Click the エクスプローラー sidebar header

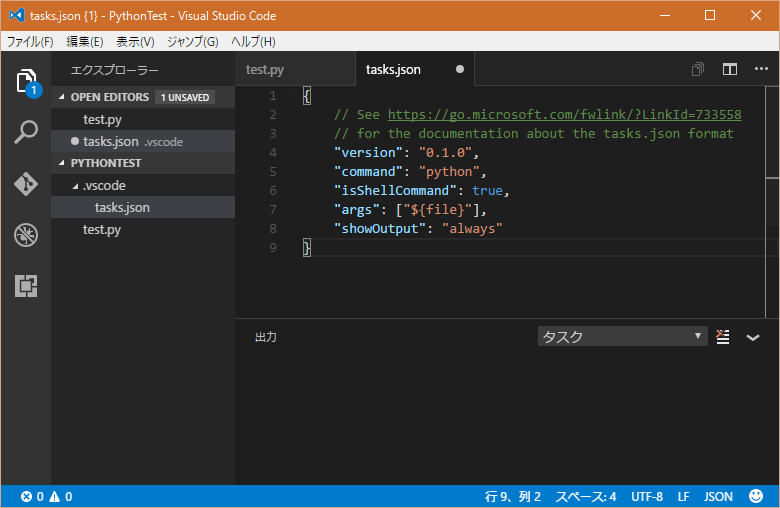tap(114, 70)
